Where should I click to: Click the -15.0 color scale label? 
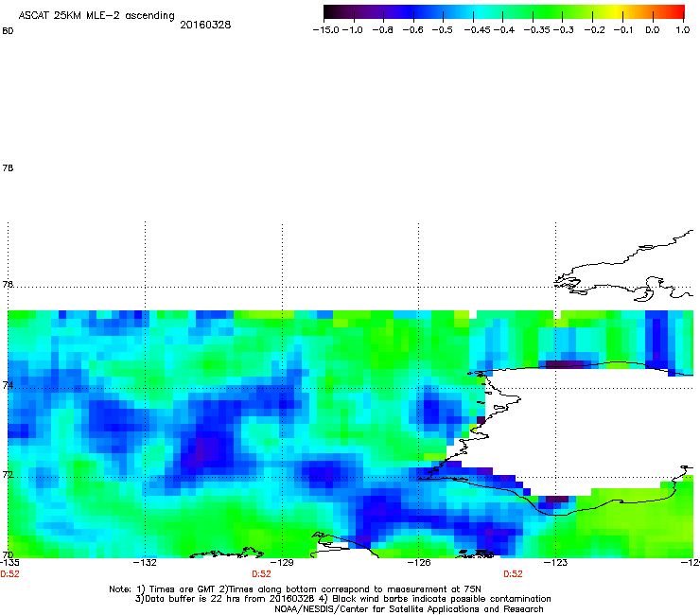[x=325, y=30]
